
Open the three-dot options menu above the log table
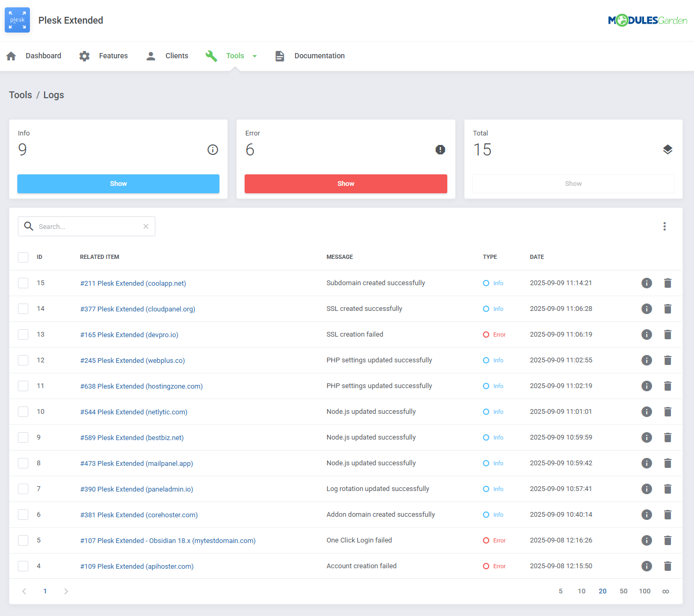[665, 226]
